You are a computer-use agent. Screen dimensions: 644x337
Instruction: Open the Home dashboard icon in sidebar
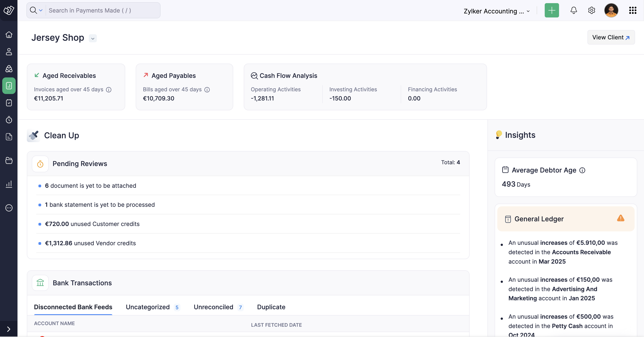9,35
